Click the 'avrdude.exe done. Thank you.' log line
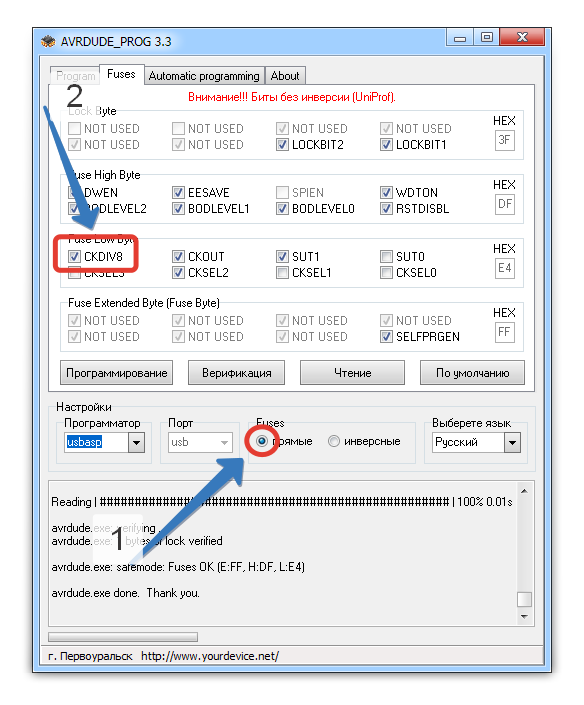This screenshot has height=705, width=584. click(125, 593)
